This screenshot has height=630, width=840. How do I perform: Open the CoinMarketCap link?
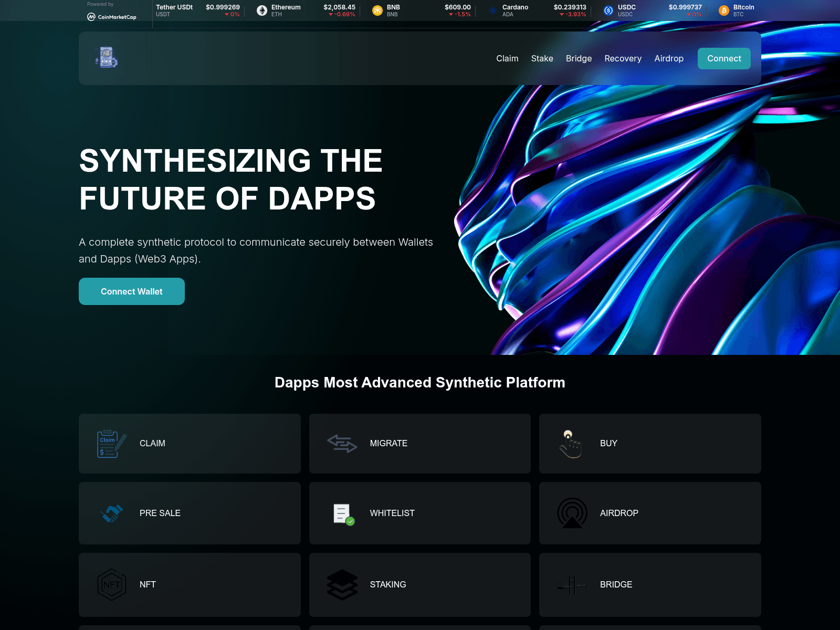[x=112, y=17]
